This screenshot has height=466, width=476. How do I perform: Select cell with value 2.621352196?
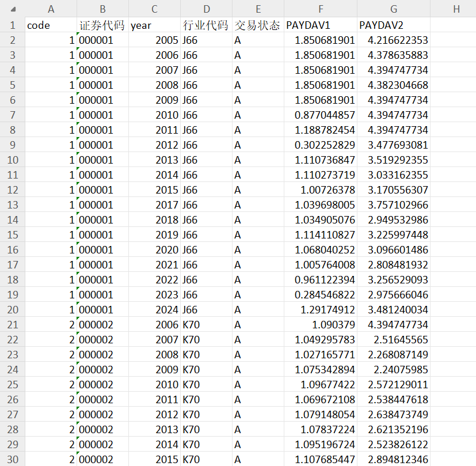coord(394,430)
